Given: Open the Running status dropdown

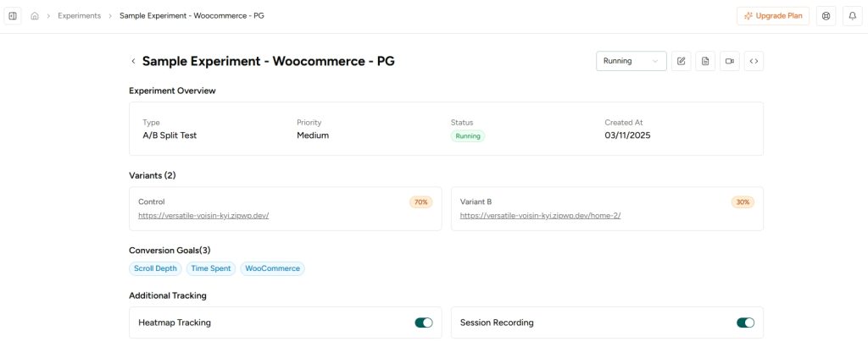Looking at the screenshot, I should [631, 61].
